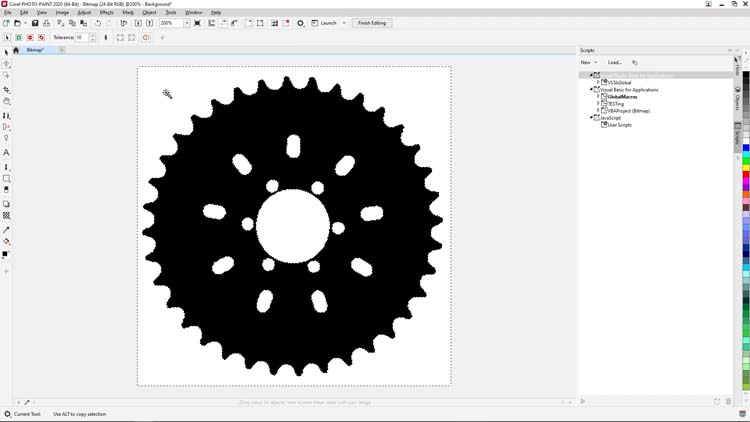Click the Import icon with down arrow
This screenshot has width=750, height=422.
138,23
